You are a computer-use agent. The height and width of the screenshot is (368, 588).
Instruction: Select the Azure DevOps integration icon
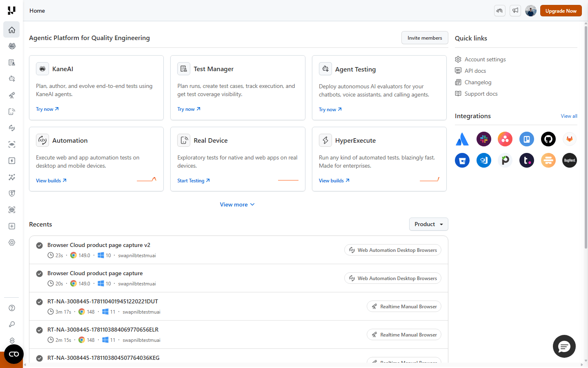click(484, 160)
